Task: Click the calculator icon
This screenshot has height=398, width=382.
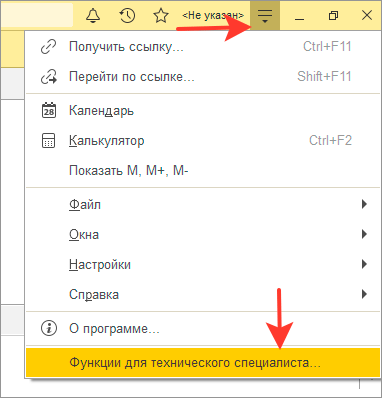Action: click(x=49, y=141)
